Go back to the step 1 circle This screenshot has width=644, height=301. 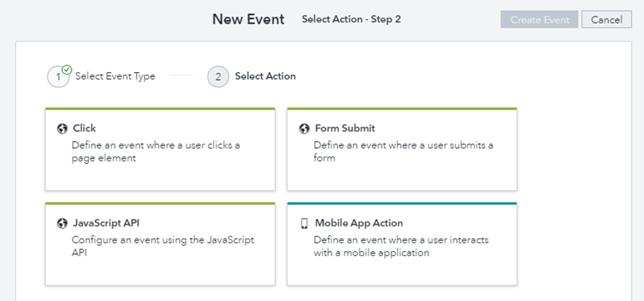58,77
